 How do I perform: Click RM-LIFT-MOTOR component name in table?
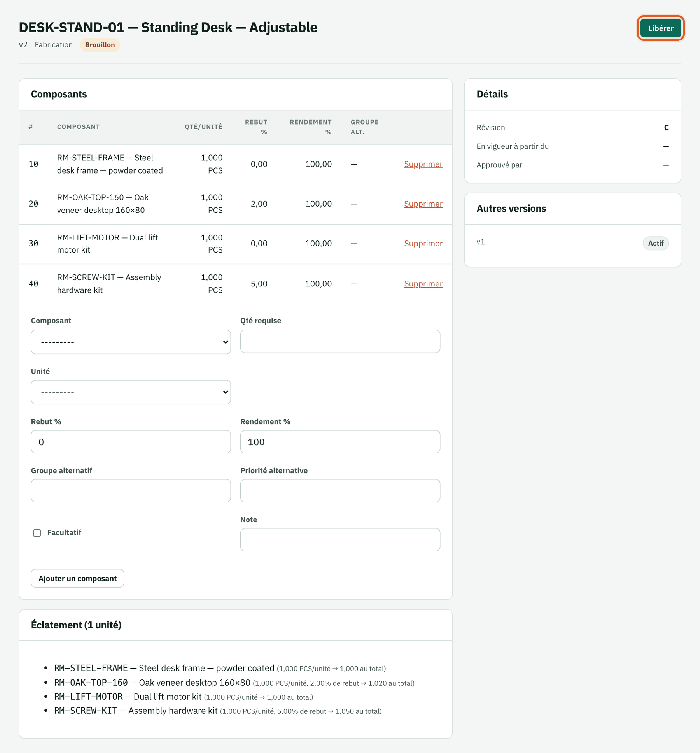pos(108,244)
